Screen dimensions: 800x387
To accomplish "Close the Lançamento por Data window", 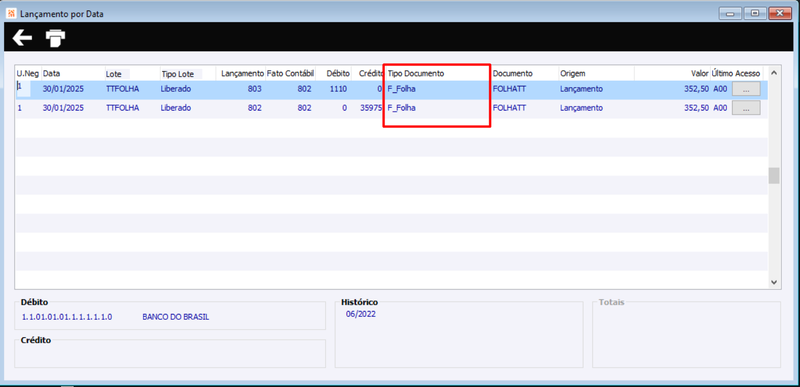I will (780, 14).
